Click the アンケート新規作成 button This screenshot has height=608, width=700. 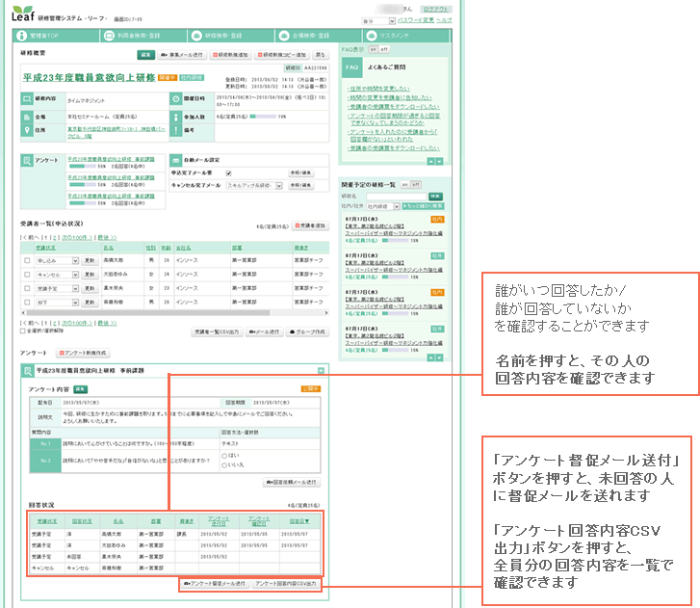[83, 353]
